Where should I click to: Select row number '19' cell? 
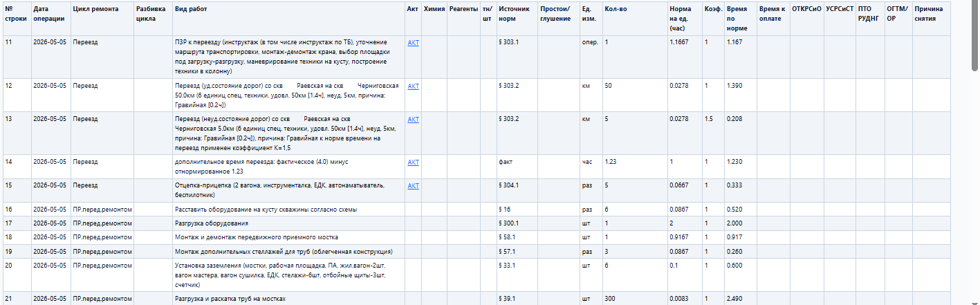17,251
